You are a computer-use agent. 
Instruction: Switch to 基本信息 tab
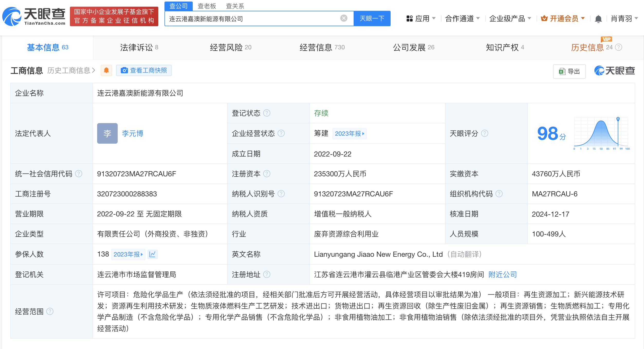click(x=48, y=47)
